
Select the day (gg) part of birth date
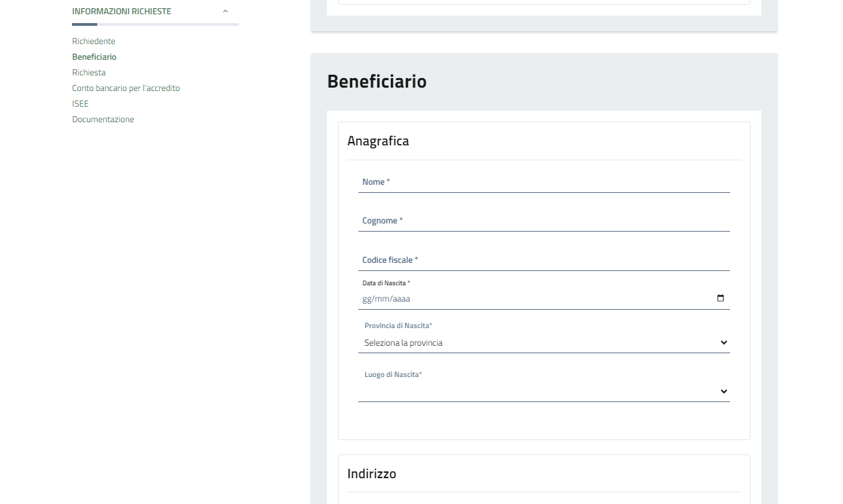click(366, 299)
